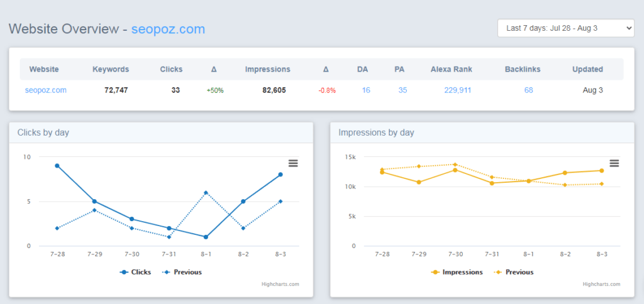644x304 pixels.
Task: Click the 7-29 solid Impressions data point
Action: point(419,182)
